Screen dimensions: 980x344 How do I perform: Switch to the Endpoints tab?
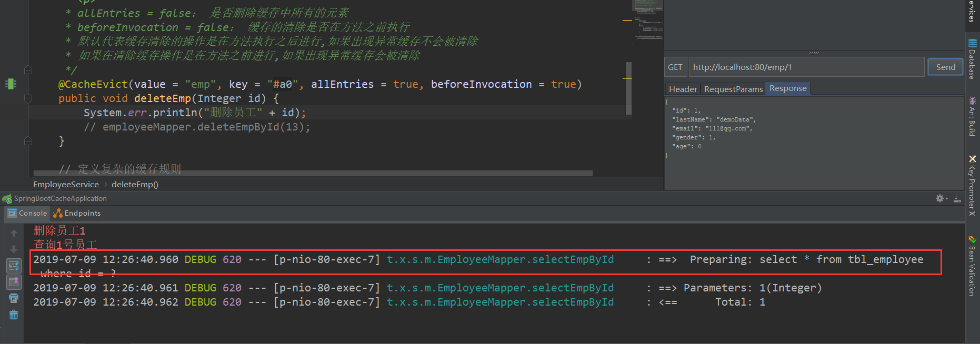(x=77, y=213)
